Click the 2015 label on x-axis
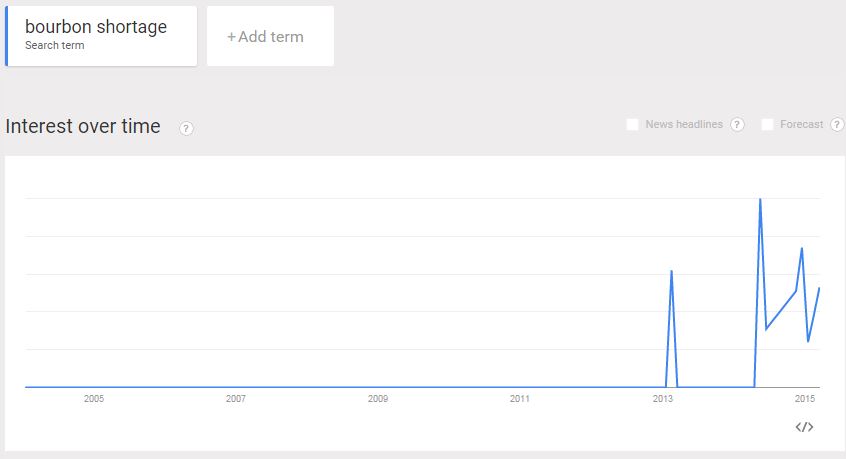 tap(804, 399)
